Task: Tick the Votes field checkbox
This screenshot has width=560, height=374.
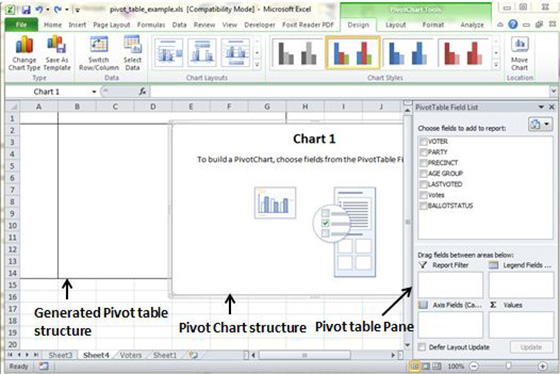Action: point(423,195)
